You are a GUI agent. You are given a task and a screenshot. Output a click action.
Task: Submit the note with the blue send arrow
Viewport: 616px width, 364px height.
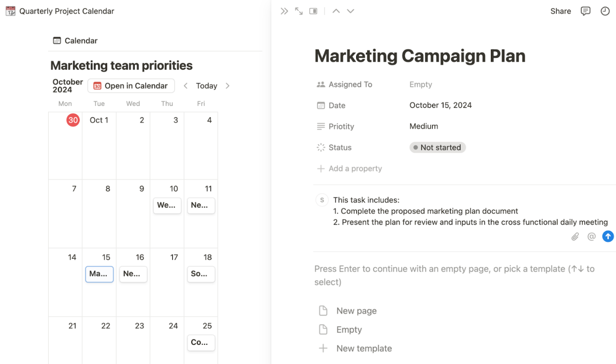pos(608,237)
